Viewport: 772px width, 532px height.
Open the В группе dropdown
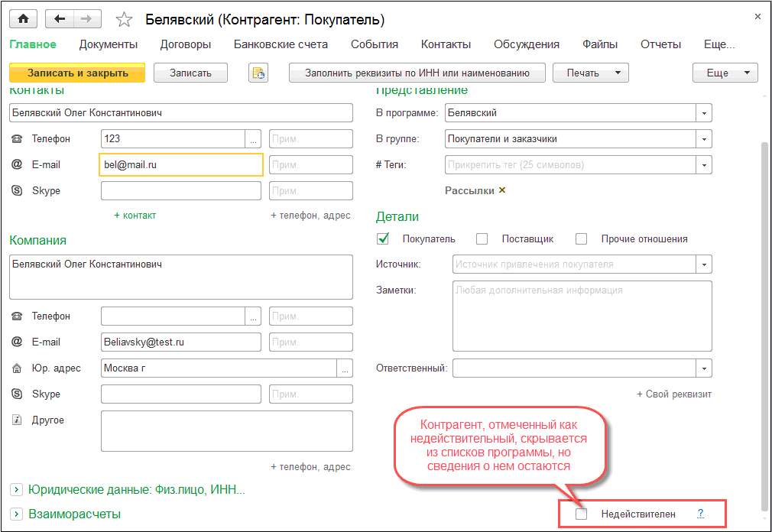click(x=703, y=139)
